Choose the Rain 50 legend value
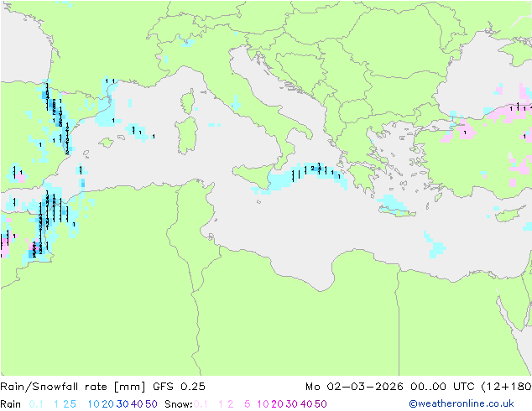This screenshot has height=411, width=532. [151, 404]
